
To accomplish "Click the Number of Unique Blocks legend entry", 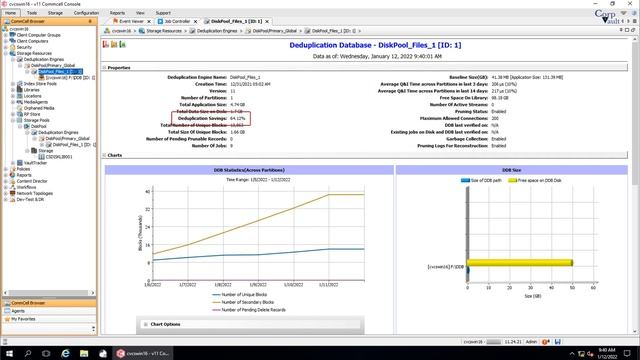I will 239,294.
